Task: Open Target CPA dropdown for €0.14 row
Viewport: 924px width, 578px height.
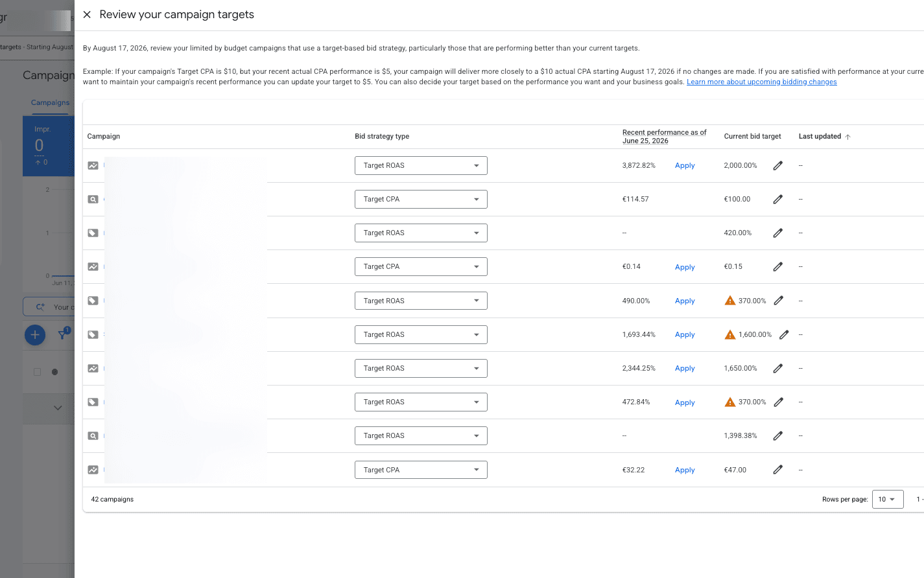Action: click(421, 266)
